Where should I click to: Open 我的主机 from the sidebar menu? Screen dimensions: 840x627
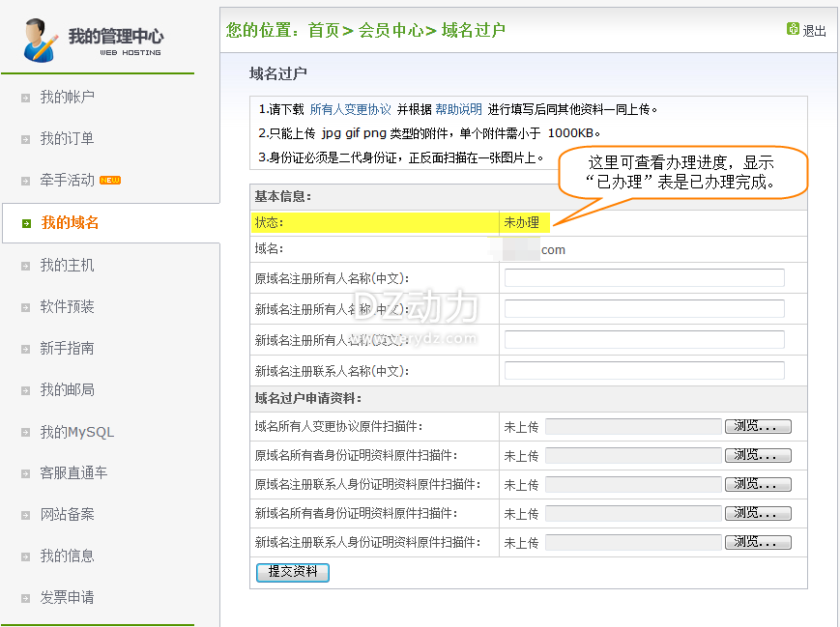pos(67,266)
